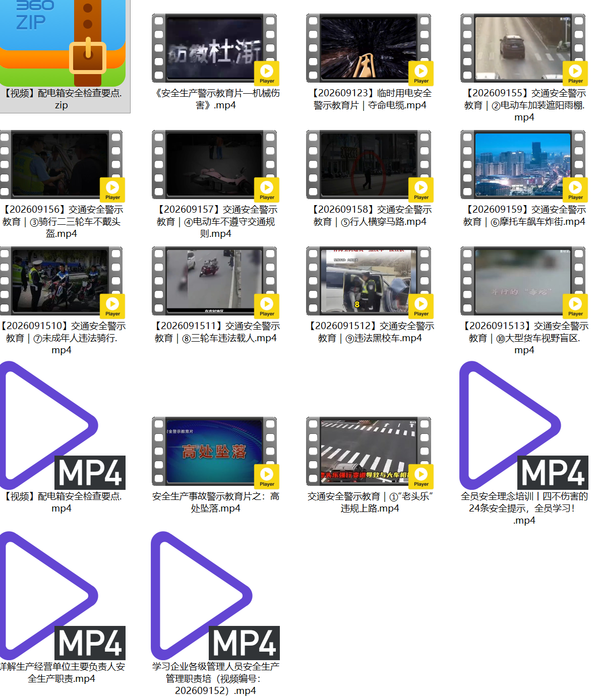598x700 pixels.
Task: Select the 违法黑校车.mp4 video thumbnail
Action: coord(369,281)
